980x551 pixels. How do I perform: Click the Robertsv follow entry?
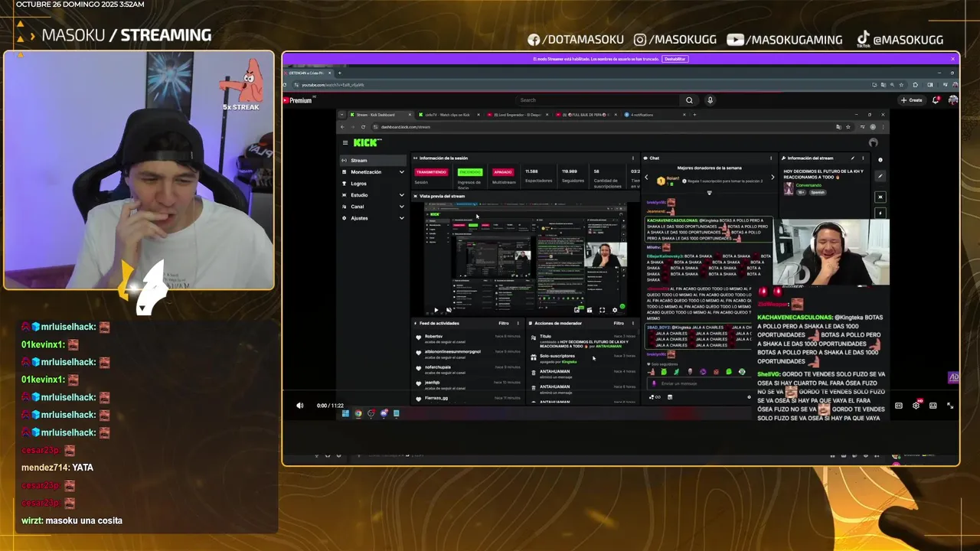point(467,339)
